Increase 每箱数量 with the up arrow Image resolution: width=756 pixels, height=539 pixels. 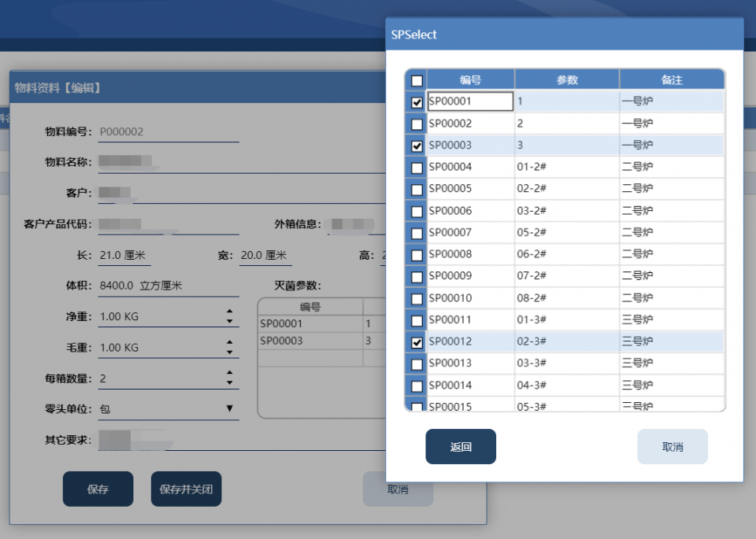point(229,373)
